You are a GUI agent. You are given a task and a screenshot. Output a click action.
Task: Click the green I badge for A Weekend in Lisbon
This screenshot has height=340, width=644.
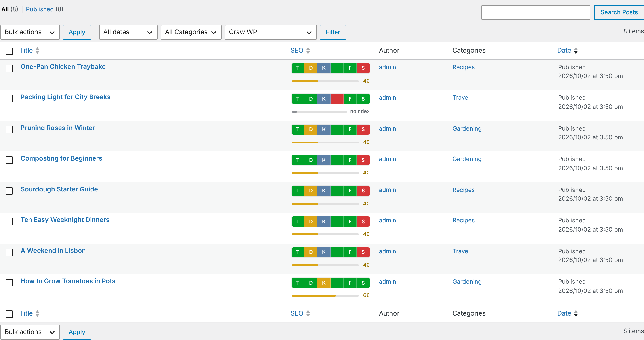(x=337, y=252)
